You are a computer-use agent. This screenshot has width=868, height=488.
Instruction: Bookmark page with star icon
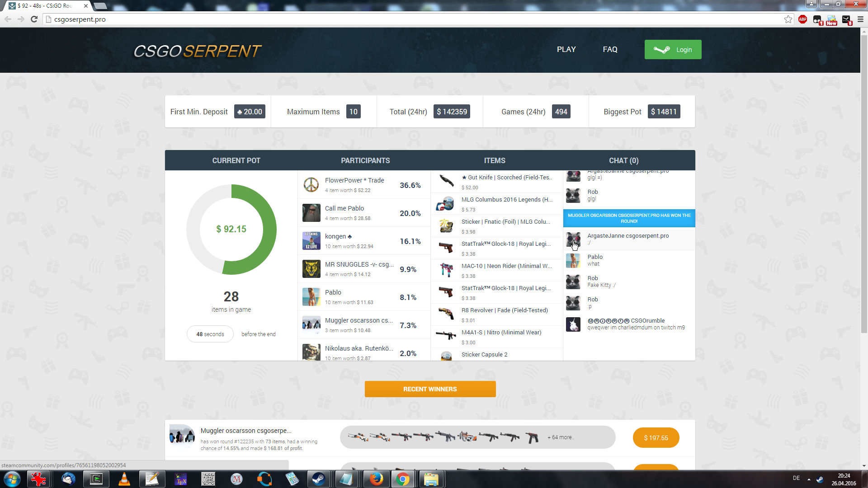[x=788, y=19]
